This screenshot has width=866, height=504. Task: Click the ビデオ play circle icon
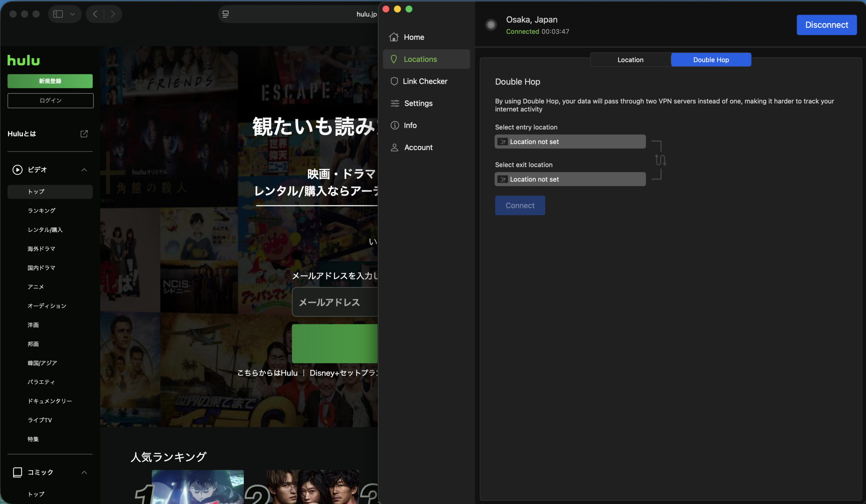click(x=18, y=170)
